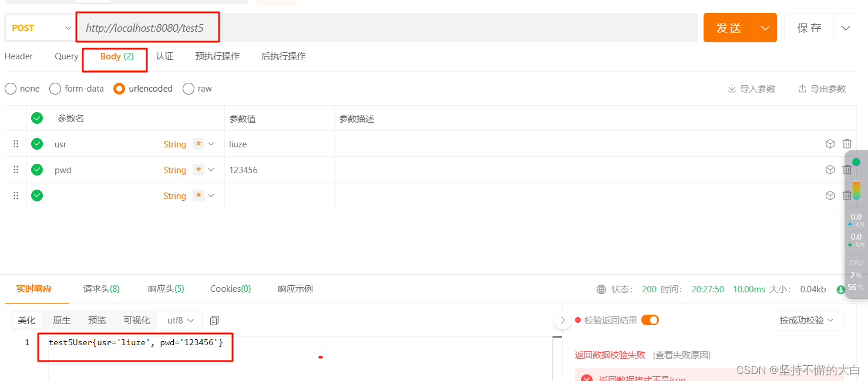The image size is (868, 381).
Task: Switch to the Query tab
Action: pos(66,56)
